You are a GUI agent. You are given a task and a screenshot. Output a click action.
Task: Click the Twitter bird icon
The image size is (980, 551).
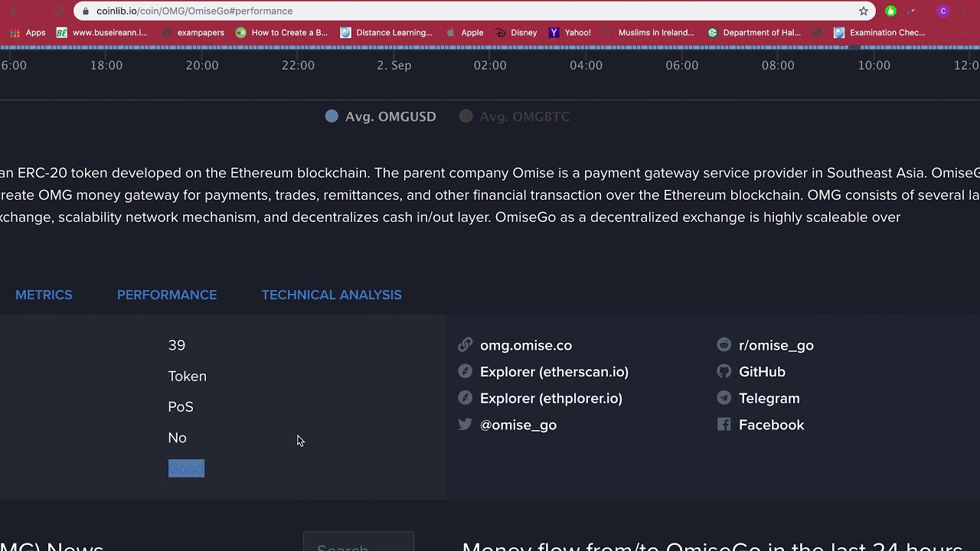click(x=465, y=424)
